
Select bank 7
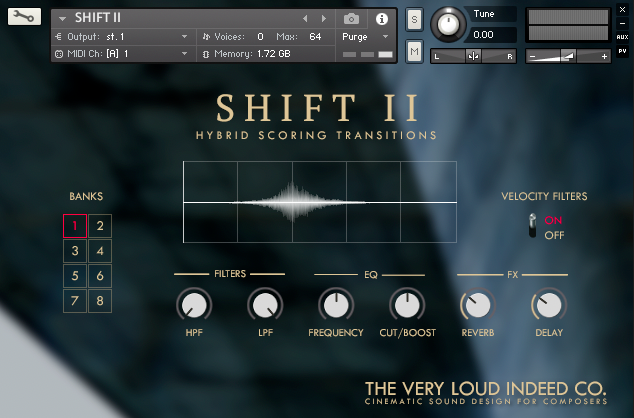(x=75, y=300)
